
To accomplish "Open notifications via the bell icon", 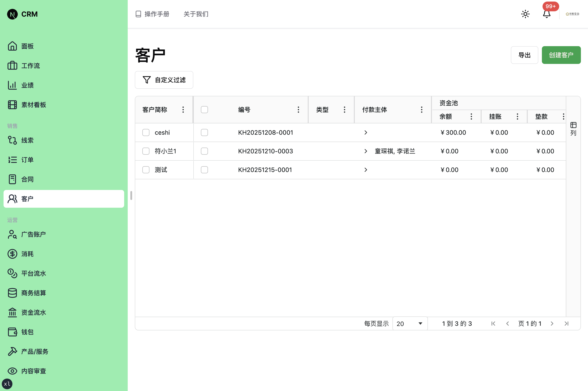I will 547,14.
